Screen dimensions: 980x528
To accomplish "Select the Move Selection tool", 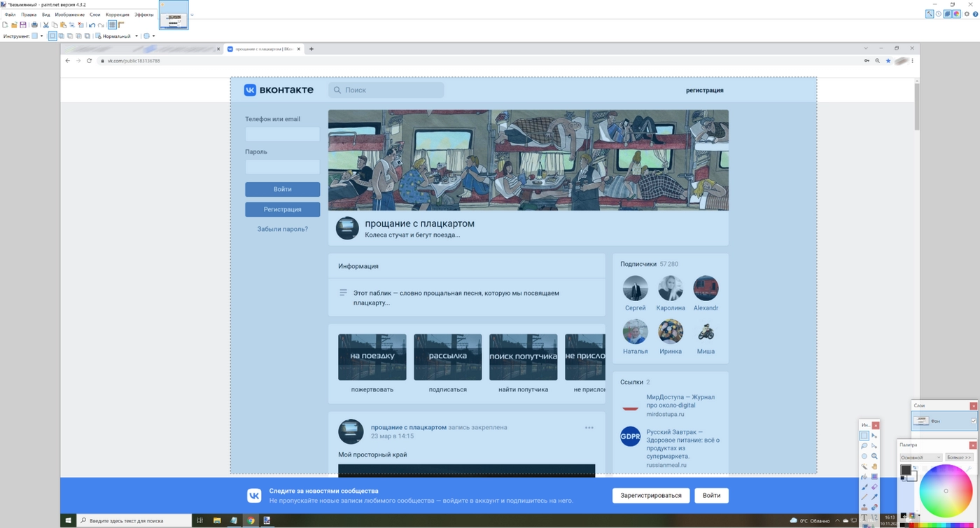I will tap(874, 445).
